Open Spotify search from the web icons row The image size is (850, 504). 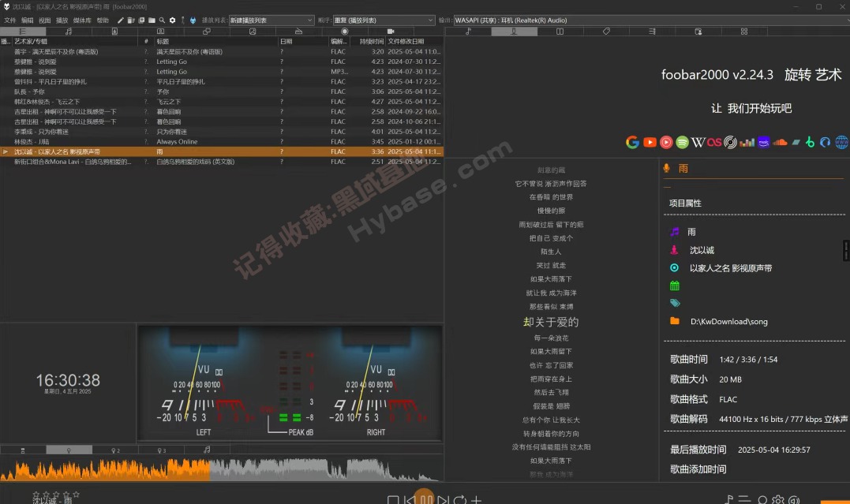[x=683, y=143]
